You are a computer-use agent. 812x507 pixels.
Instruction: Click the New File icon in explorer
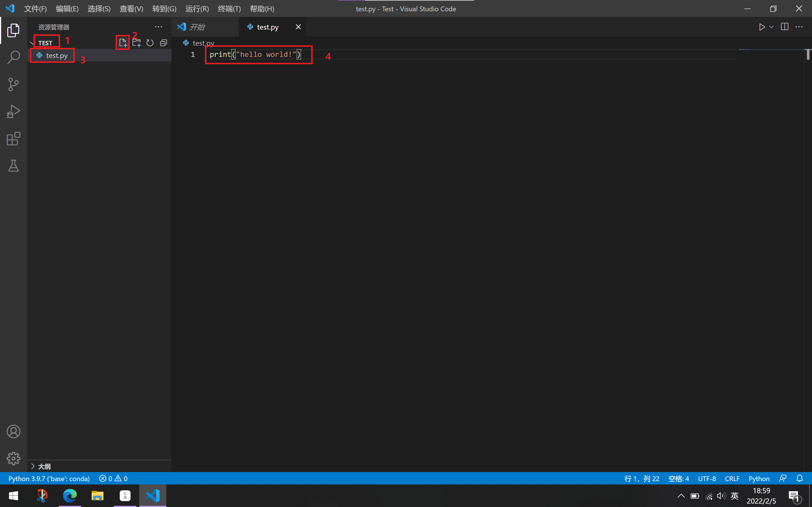point(123,43)
